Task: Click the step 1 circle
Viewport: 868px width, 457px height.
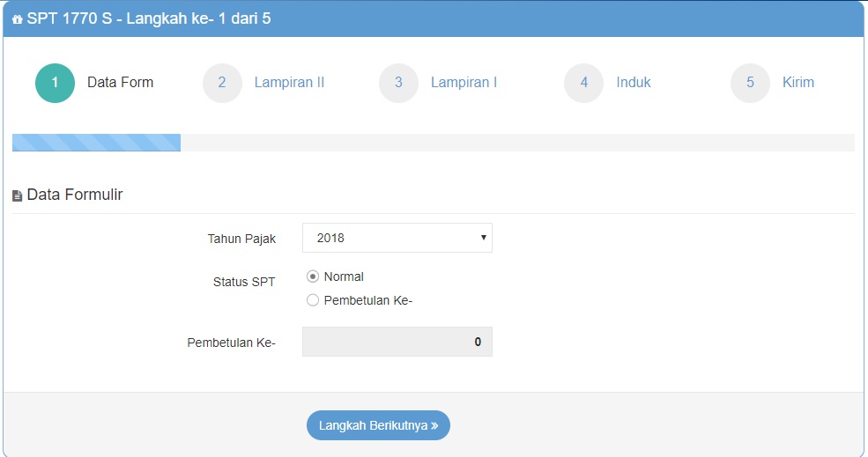Action: pyautogui.click(x=55, y=83)
